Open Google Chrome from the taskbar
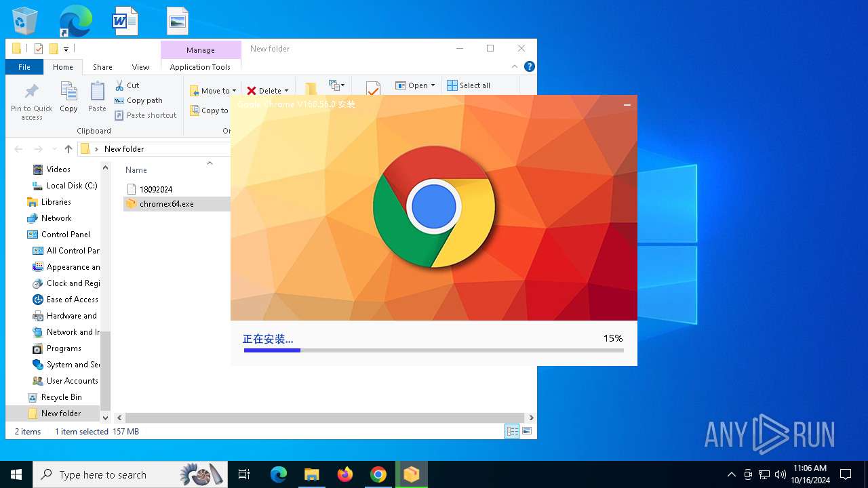 click(378, 474)
